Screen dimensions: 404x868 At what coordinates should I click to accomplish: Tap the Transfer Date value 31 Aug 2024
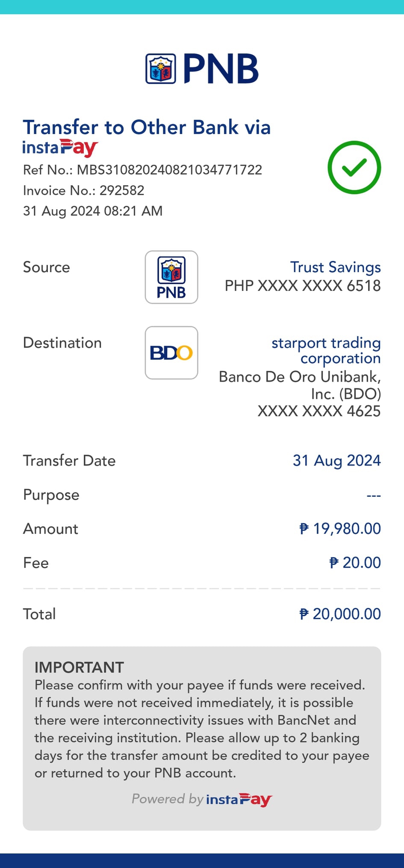click(336, 461)
